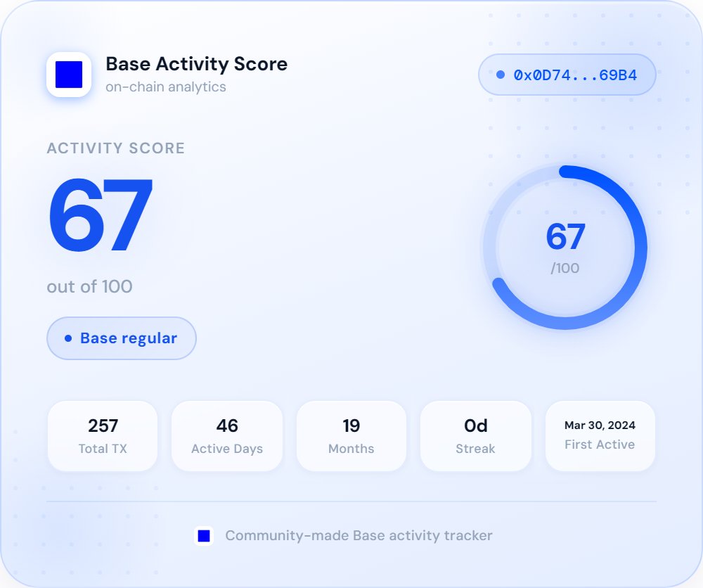703x588 pixels.
Task: Click the circular score progress ring
Action: point(565,247)
